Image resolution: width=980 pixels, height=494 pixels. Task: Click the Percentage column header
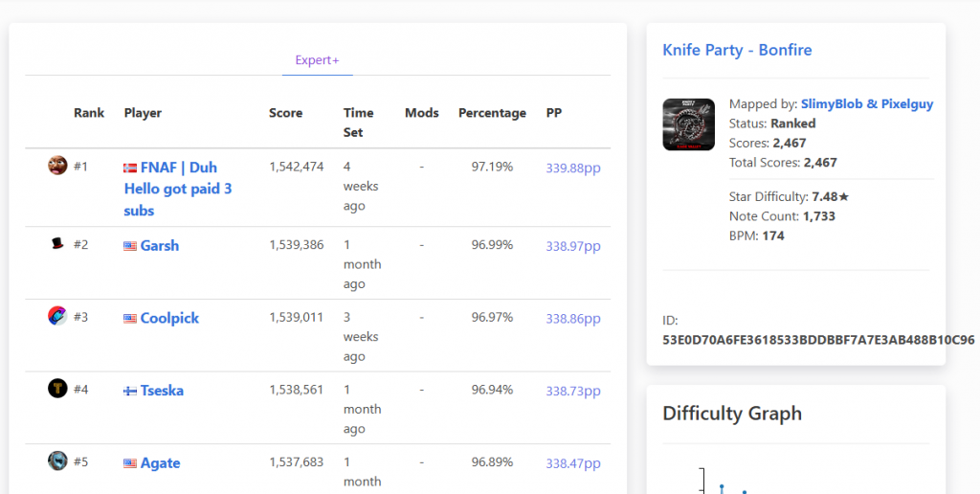click(492, 113)
